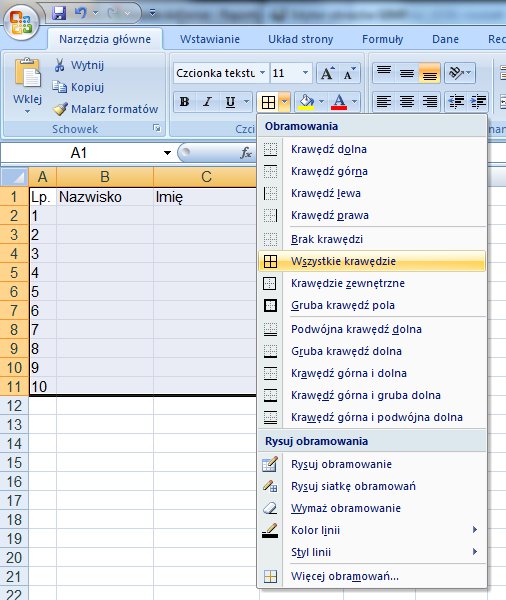506x600 pixels.
Task: Apply center horizontal text alignment
Action: click(406, 101)
